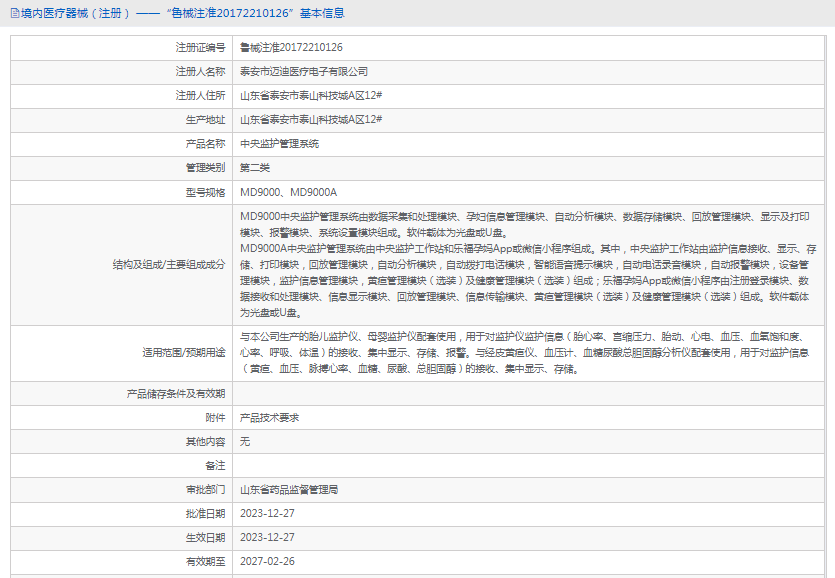
Task: Select model value MD9000、MD9000A
Action: (289, 192)
